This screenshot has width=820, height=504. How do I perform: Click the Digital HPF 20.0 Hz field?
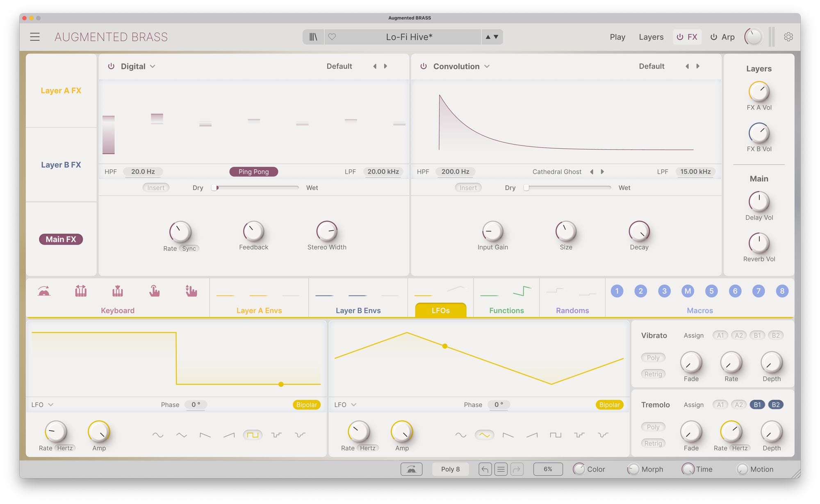coord(143,172)
